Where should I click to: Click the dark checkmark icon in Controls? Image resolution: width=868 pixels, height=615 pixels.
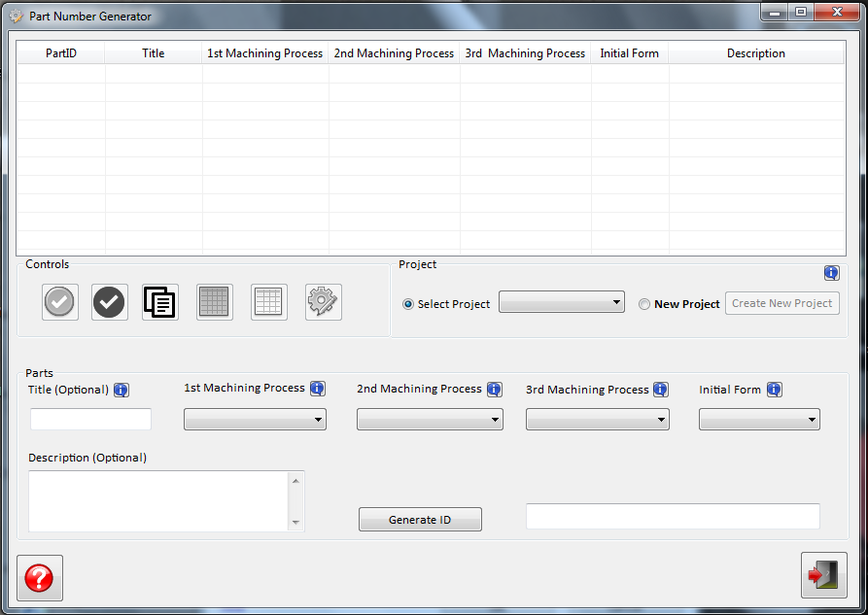coord(109,301)
